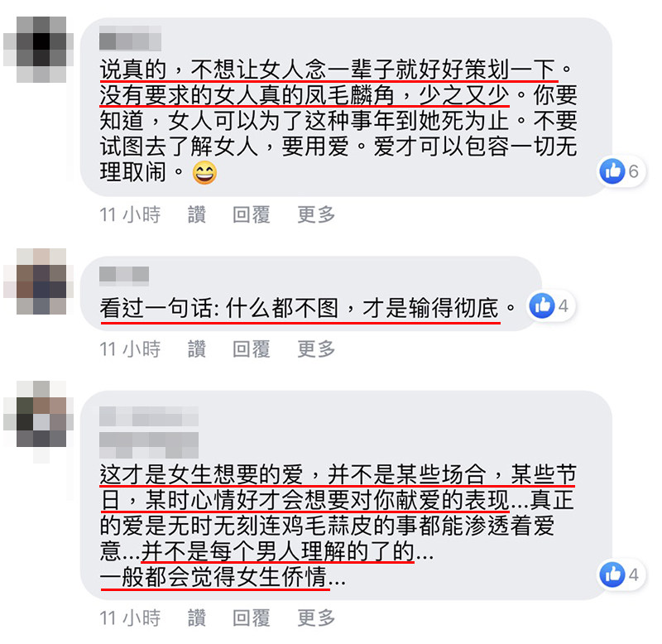This screenshot has width=662, height=644.
Task: Reply to the third comment with 回覆
Action: 252,618
